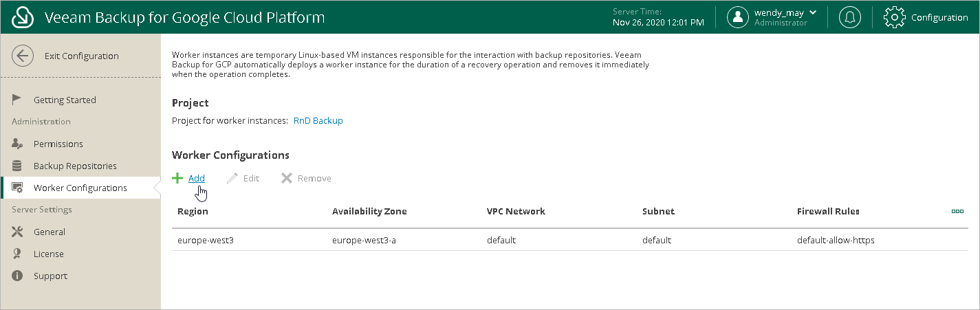The width and height of the screenshot is (980, 310).
Task: Click the Veeam logo in the header
Action: 23,17
